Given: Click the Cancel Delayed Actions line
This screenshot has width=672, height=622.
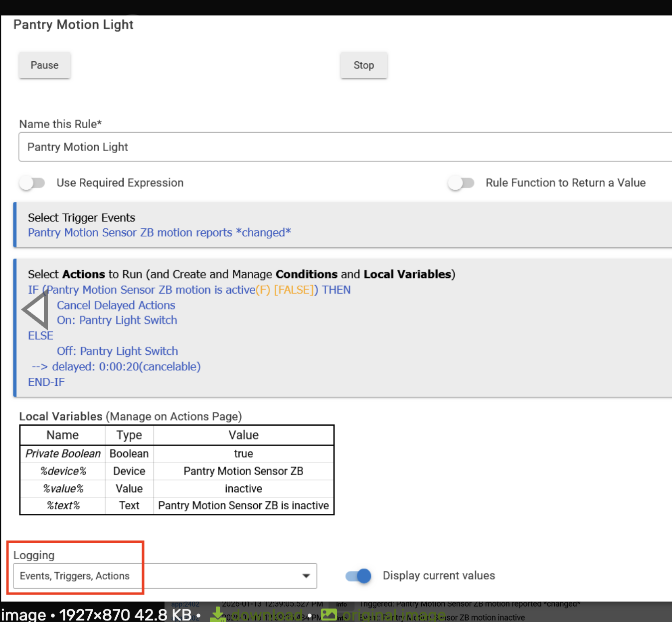Looking at the screenshot, I should [x=116, y=306].
